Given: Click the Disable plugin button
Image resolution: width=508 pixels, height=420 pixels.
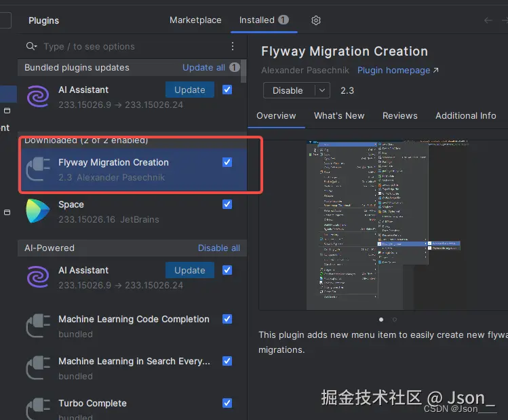Looking at the screenshot, I should click(289, 90).
